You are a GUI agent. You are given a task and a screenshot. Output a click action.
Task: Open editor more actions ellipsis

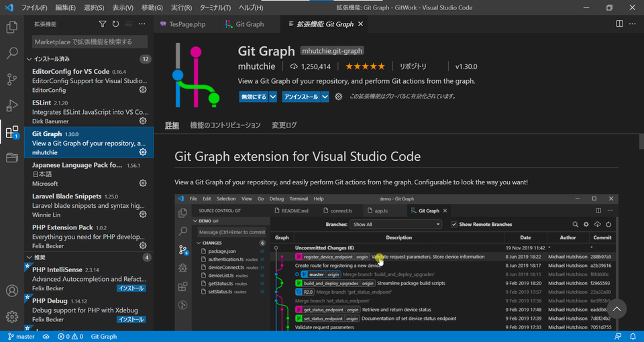(633, 24)
